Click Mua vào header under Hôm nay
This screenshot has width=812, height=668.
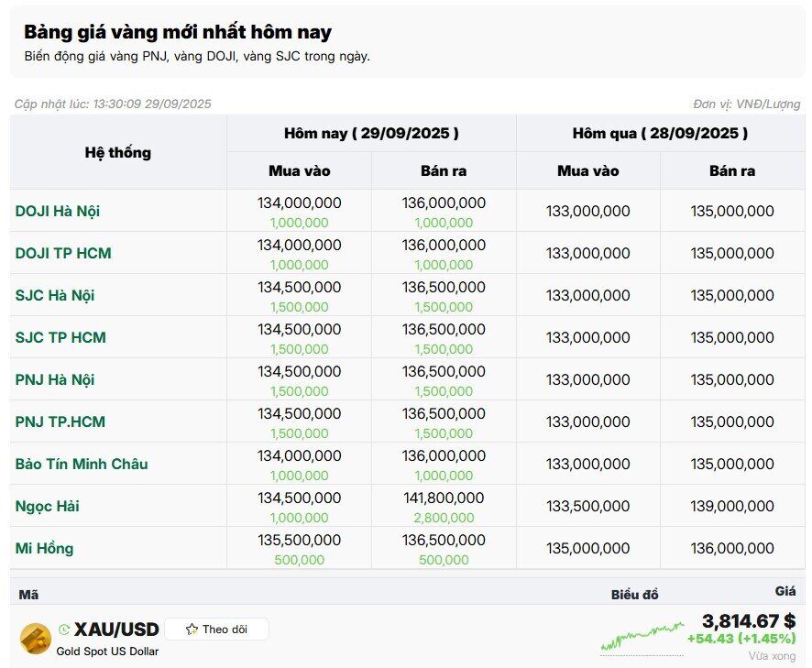300,170
